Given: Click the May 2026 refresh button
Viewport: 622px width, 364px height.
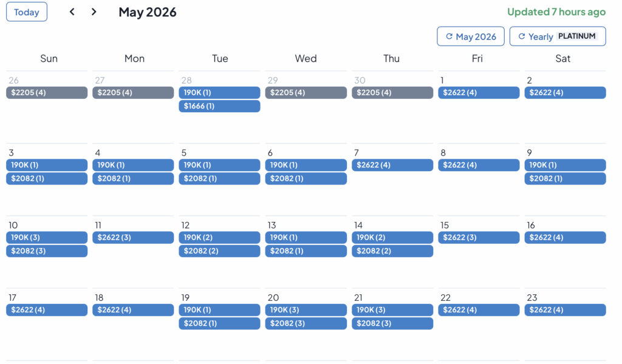Looking at the screenshot, I should [x=470, y=36].
